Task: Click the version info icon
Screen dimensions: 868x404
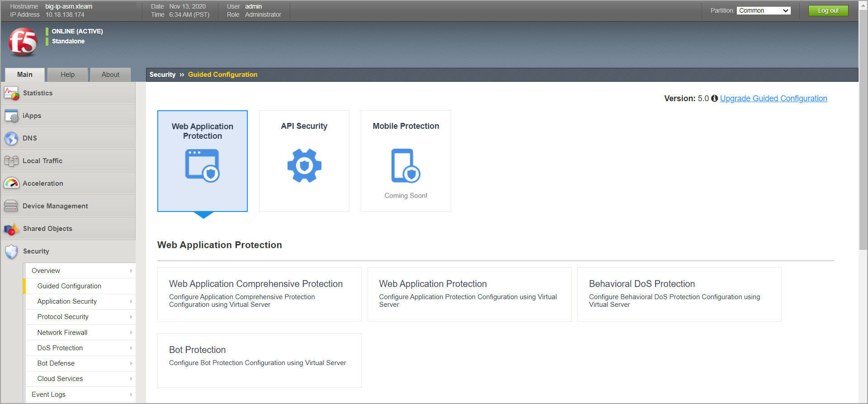Action: pyautogui.click(x=714, y=99)
